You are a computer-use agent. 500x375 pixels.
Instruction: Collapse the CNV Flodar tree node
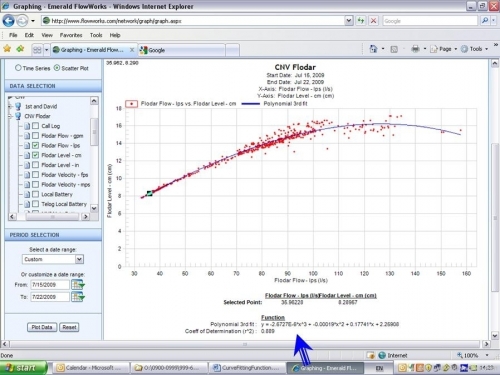10,116
